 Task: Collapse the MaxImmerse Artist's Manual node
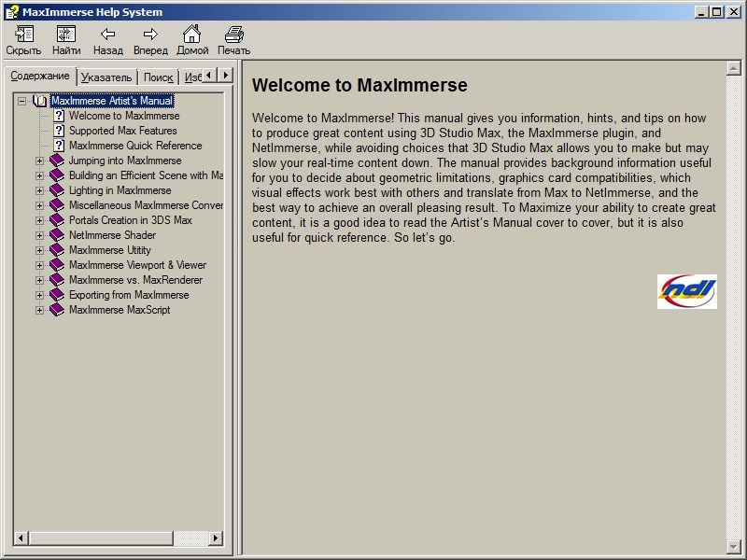[21, 101]
